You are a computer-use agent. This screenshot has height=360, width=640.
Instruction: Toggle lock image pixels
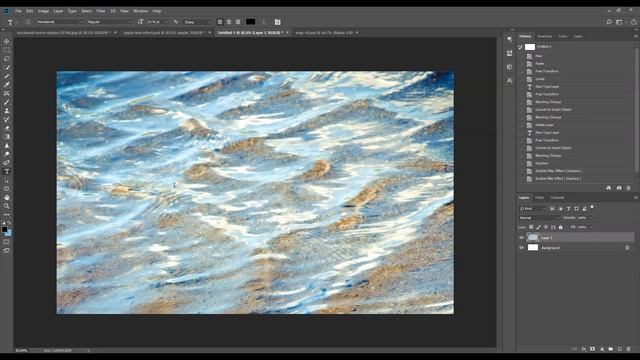[538, 227]
